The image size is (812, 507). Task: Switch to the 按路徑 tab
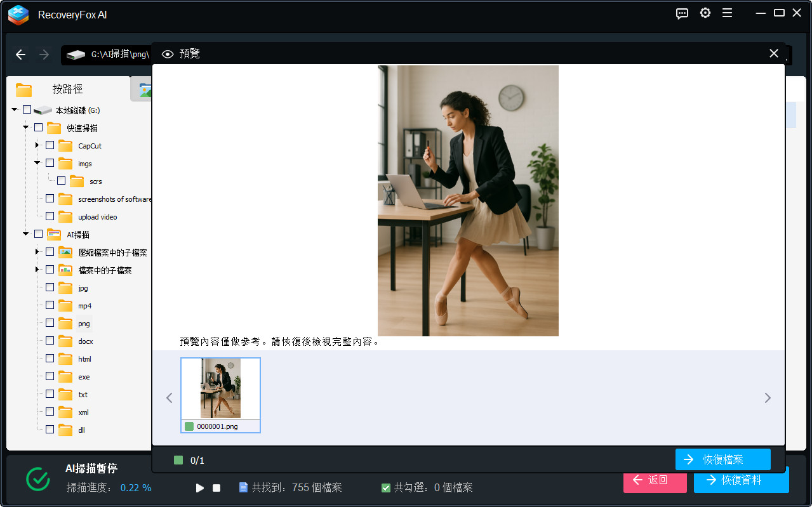click(67, 89)
